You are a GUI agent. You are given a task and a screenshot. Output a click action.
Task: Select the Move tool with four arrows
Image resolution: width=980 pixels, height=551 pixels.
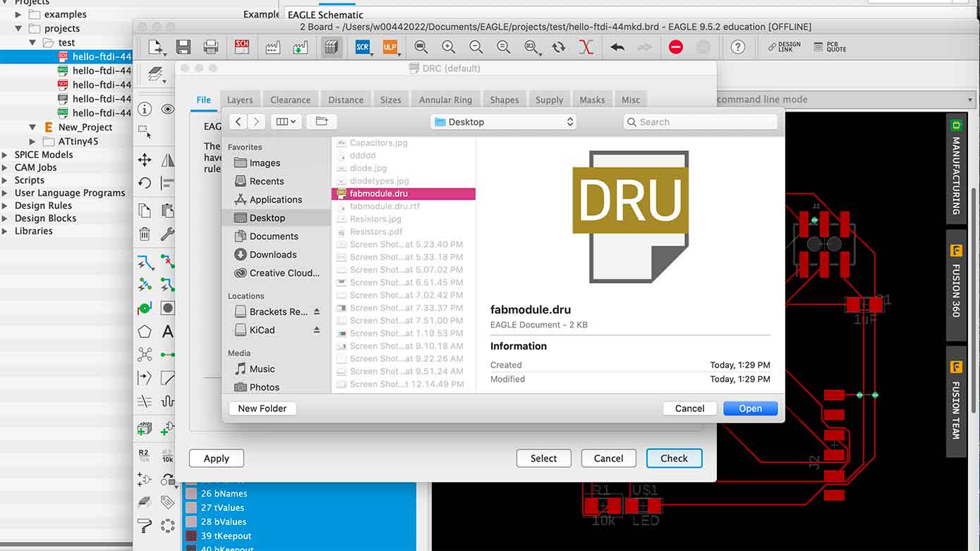(x=145, y=160)
